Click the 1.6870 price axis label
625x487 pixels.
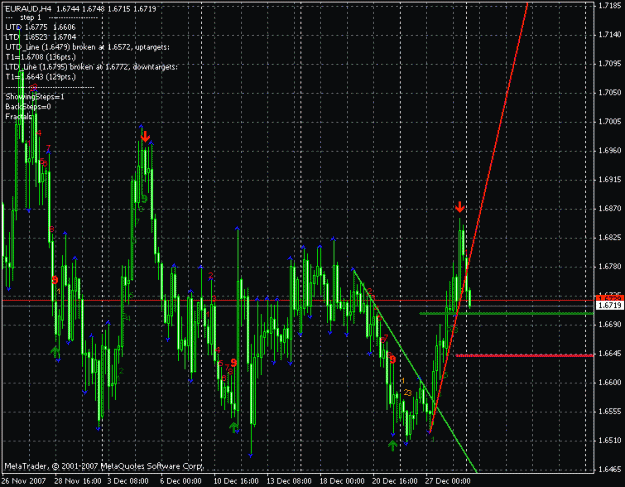pyautogui.click(x=610, y=208)
